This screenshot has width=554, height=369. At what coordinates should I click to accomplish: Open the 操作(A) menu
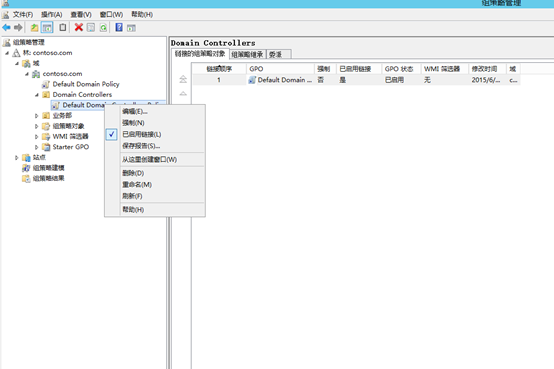pyautogui.click(x=52, y=14)
